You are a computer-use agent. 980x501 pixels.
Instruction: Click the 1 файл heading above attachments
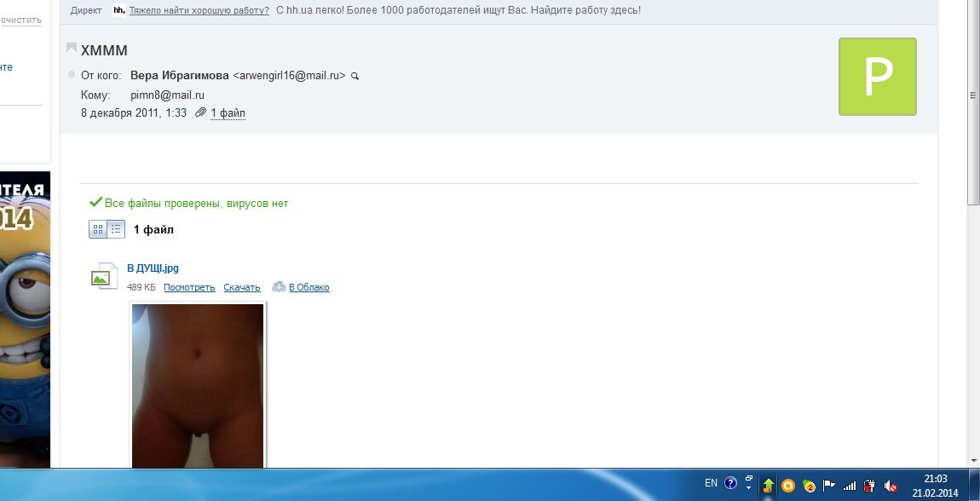(153, 230)
